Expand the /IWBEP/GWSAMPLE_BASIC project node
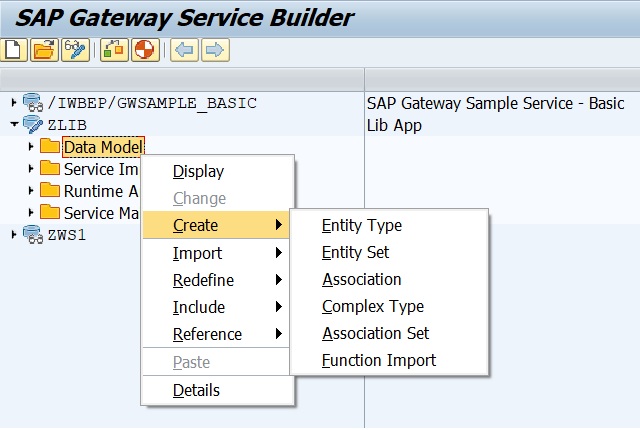 (x=13, y=103)
